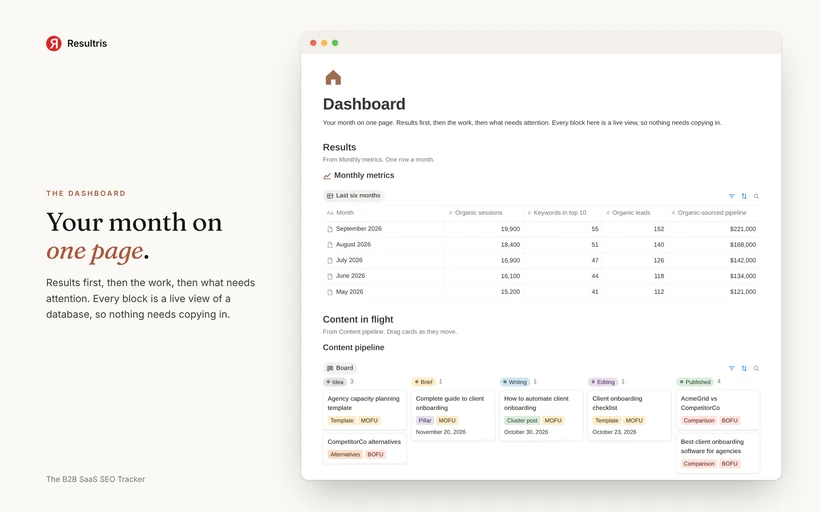Open search icon for Monthly metrics table
This screenshot has height=512, width=820.
pos(756,196)
